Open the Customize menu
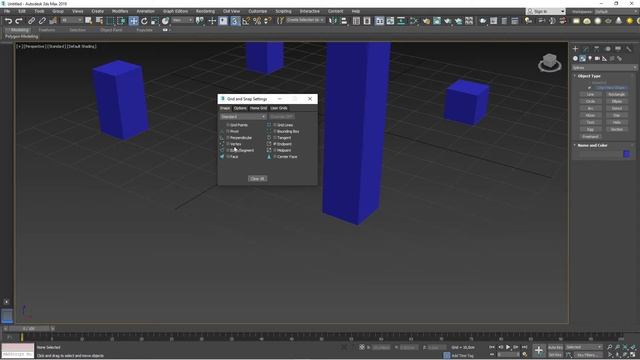 click(x=258, y=11)
